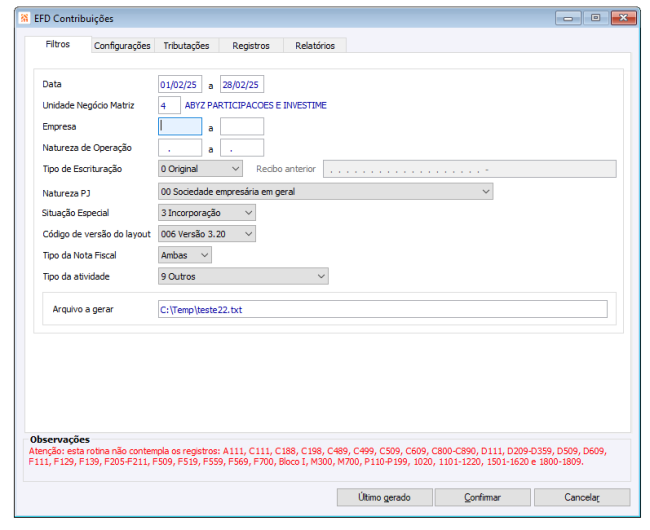Click the red Atenção warning text
The height and width of the screenshot is (530, 650).
click(x=318, y=456)
